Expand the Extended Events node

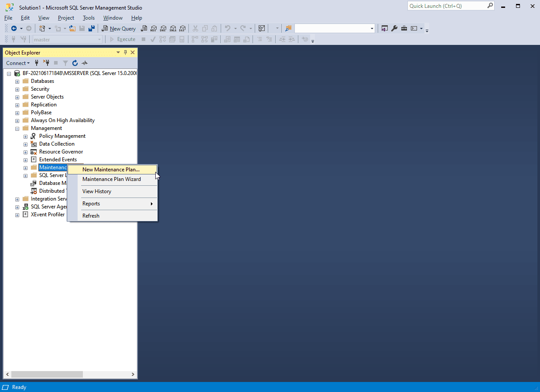coord(26,160)
